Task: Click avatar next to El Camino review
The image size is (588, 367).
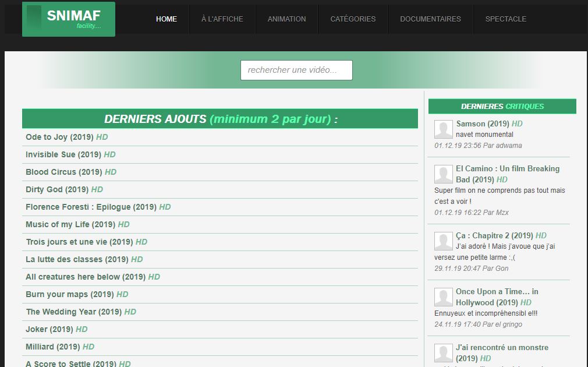Action: pos(443,174)
